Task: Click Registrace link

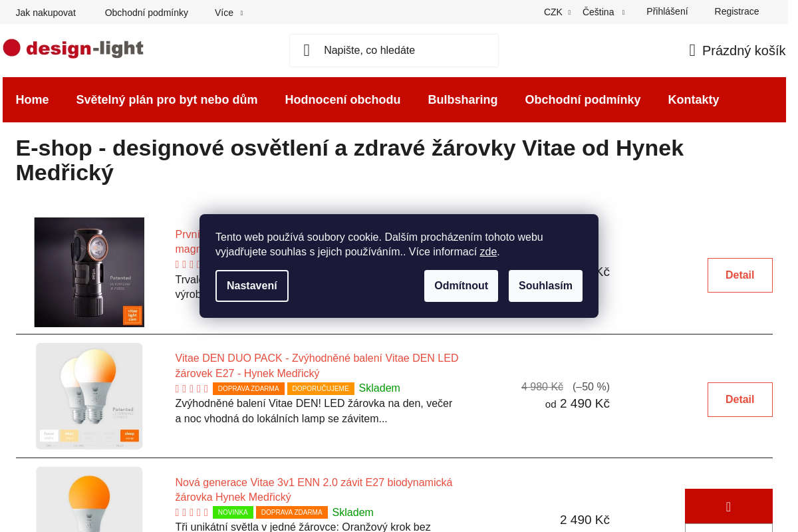Action: coord(737,11)
